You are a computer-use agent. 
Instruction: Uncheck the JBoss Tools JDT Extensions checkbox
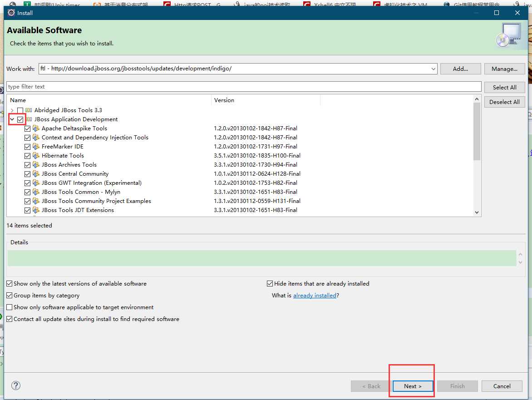pyautogui.click(x=28, y=210)
